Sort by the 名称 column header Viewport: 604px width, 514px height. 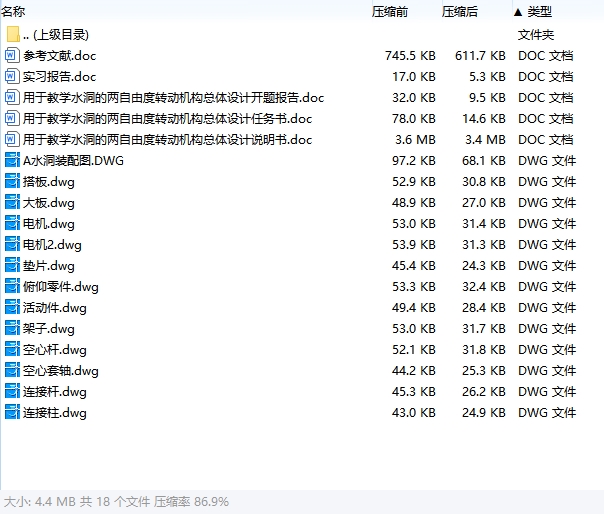pyautogui.click(x=13, y=12)
